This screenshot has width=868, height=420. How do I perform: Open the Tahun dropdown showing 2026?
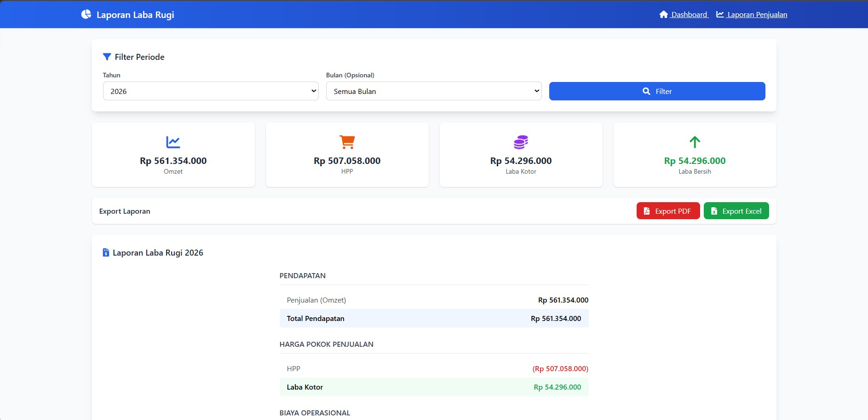tap(211, 91)
